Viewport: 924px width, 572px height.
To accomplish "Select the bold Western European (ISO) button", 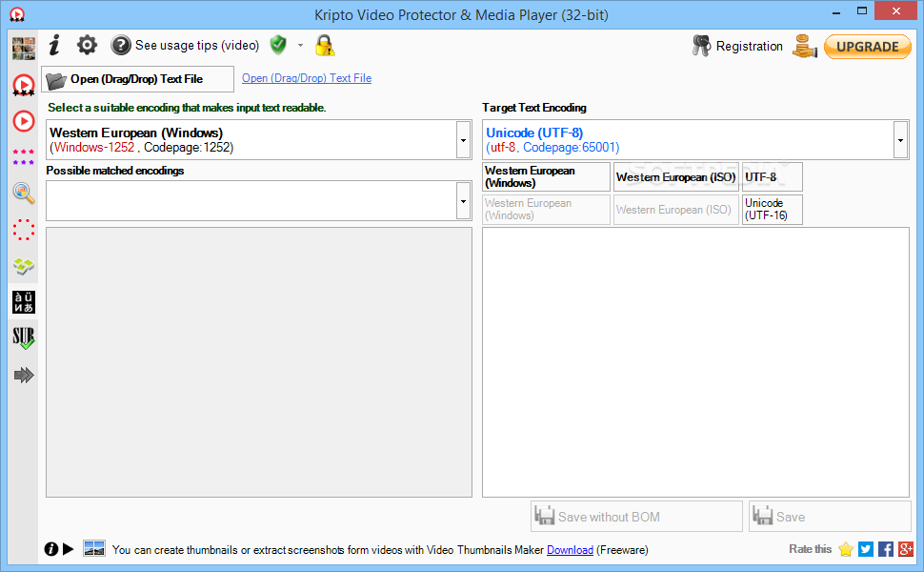I will coord(676,177).
